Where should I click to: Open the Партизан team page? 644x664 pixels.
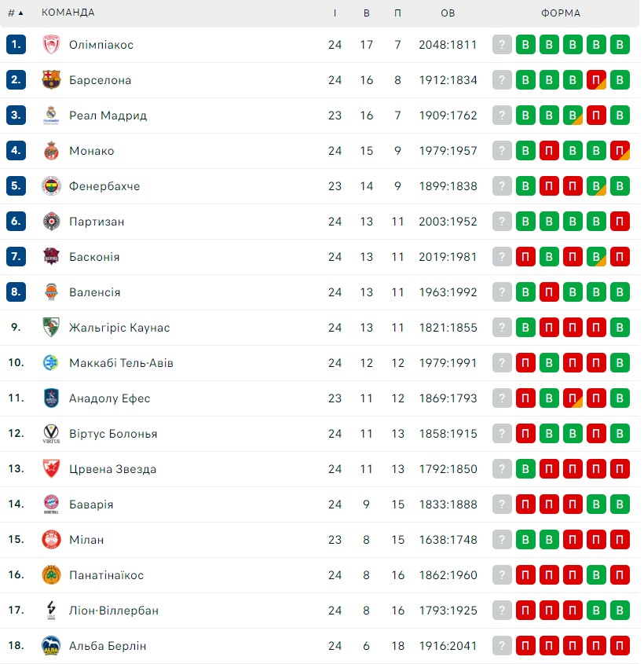tap(97, 222)
